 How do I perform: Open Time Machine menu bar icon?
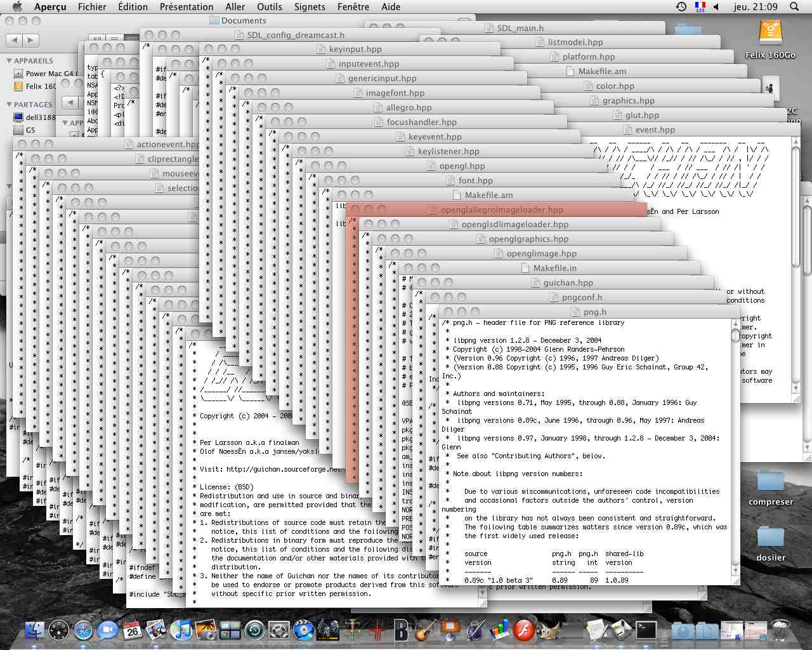[x=681, y=7]
